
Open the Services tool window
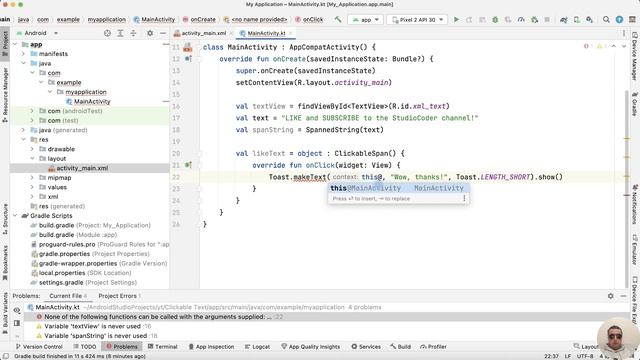(366, 347)
